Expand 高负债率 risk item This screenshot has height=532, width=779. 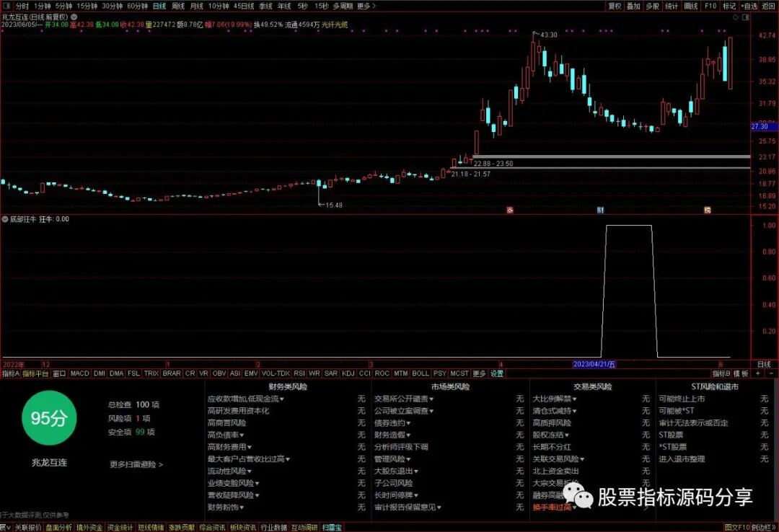pos(226,435)
